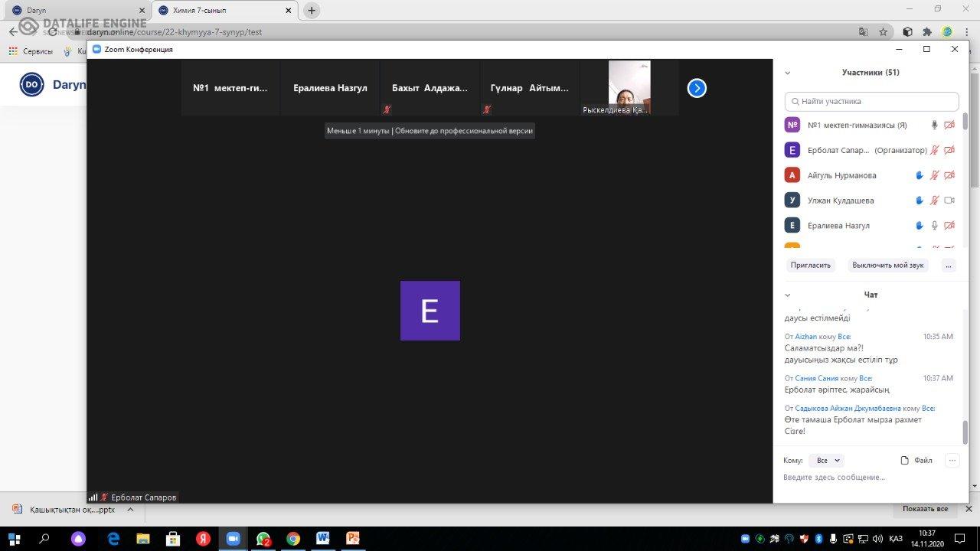The height and width of the screenshot is (551, 980).
Task: Bookmark page with the star icon
Action: (883, 32)
